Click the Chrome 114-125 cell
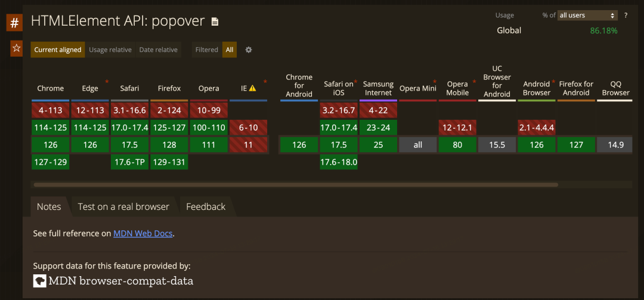 click(51, 128)
